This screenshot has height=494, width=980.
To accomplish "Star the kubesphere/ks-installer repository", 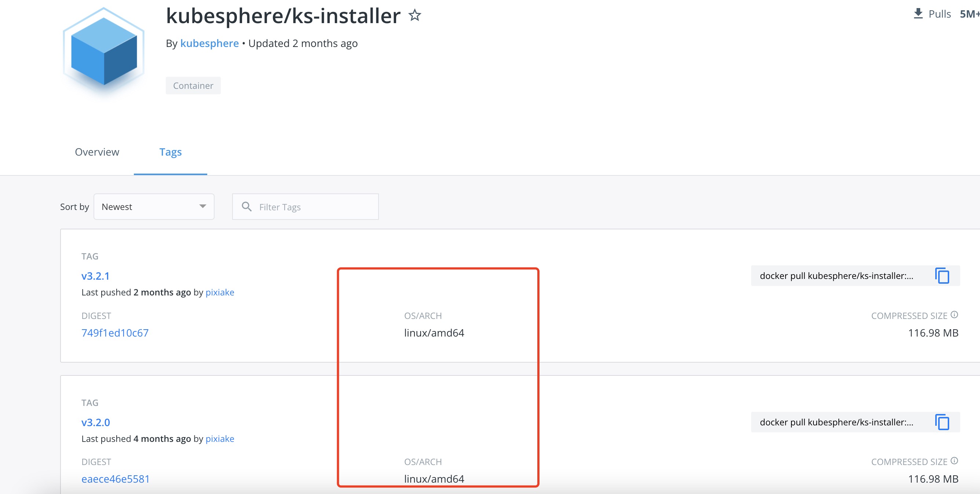I will [x=415, y=15].
